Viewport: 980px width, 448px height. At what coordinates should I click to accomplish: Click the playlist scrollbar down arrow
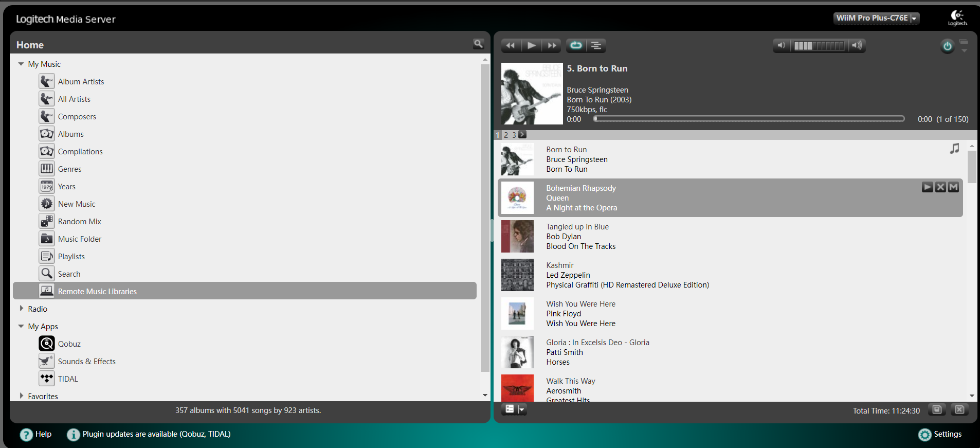(972, 396)
